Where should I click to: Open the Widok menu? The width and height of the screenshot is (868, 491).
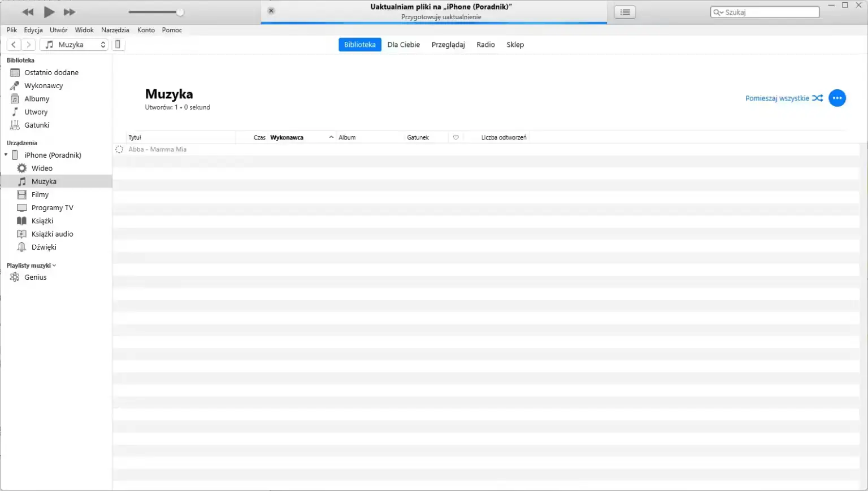point(84,30)
